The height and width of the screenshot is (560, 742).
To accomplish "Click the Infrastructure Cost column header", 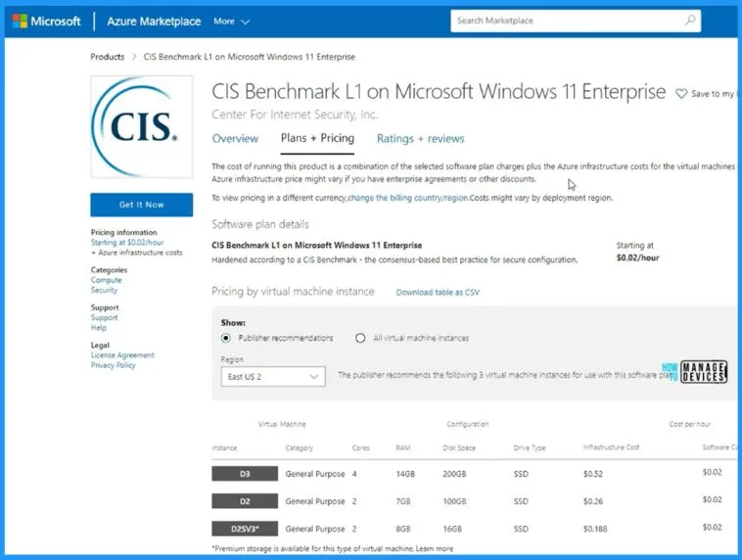I will coord(611,447).
